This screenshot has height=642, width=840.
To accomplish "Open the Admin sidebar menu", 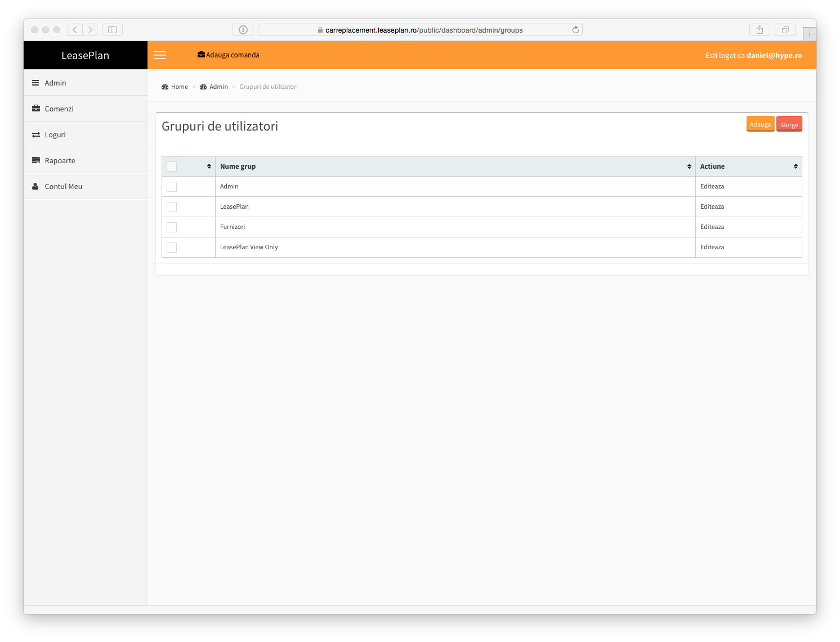I will point(86,83).
